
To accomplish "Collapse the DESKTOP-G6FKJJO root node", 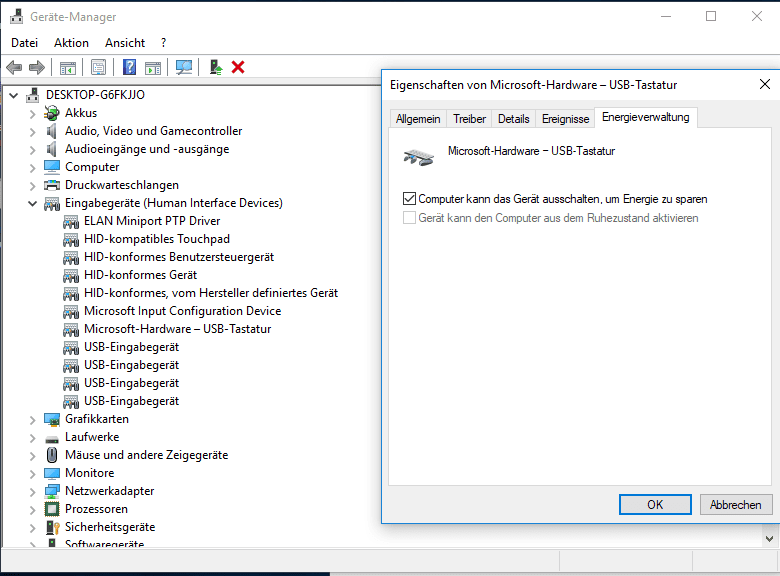I will pos(14,95).
